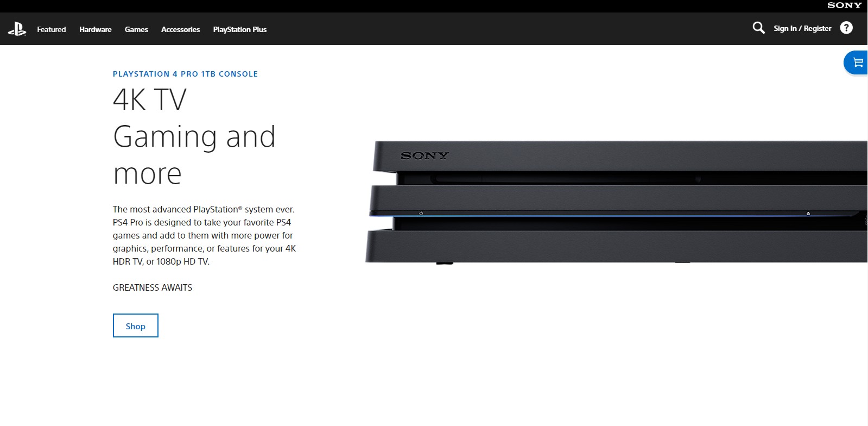Click Sign In / Register link
The width and height of the screenshot is (868, 426).
point(802,28)
